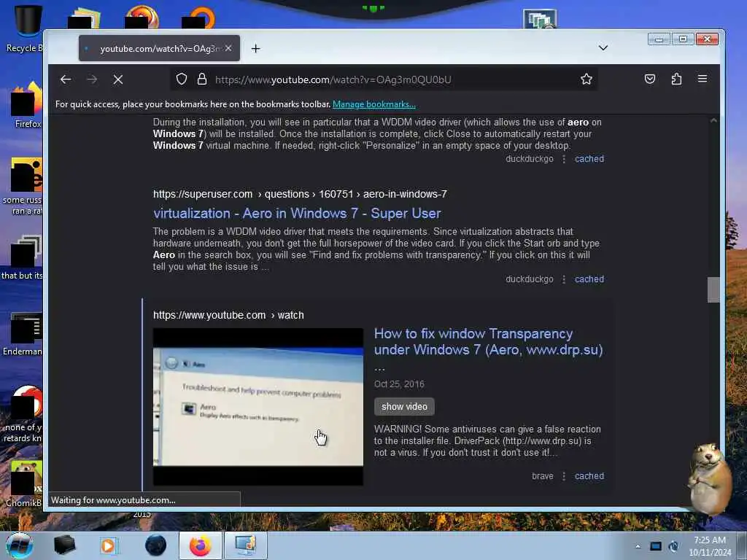
Task: Select the youtube.com/watch tab
Action: click(x=159, y=48)
